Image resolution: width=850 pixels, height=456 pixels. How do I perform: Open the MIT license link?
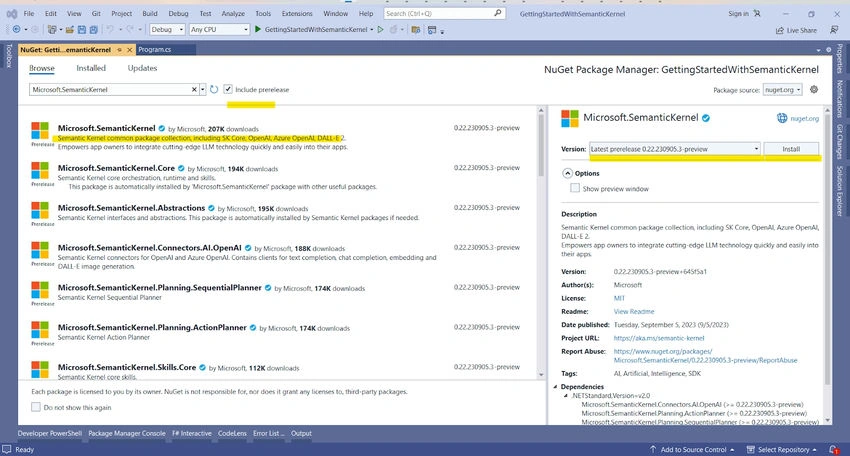click(x=619, y=298)
